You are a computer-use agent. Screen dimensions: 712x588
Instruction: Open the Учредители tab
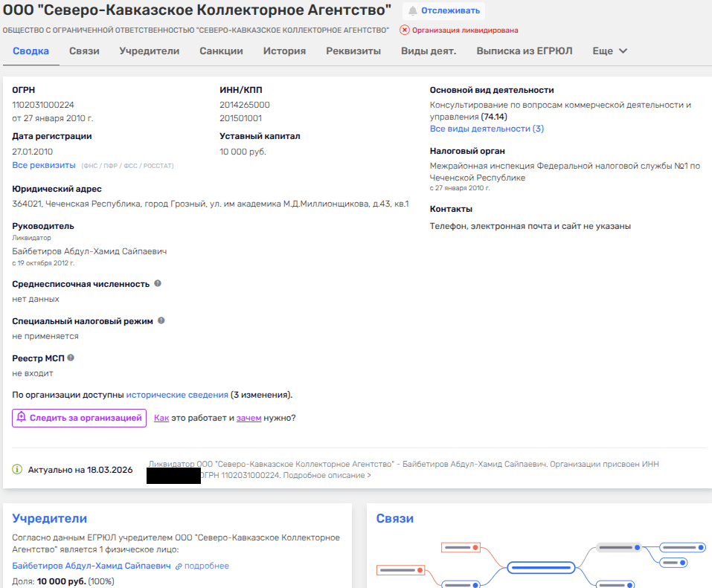coord(150,51)
